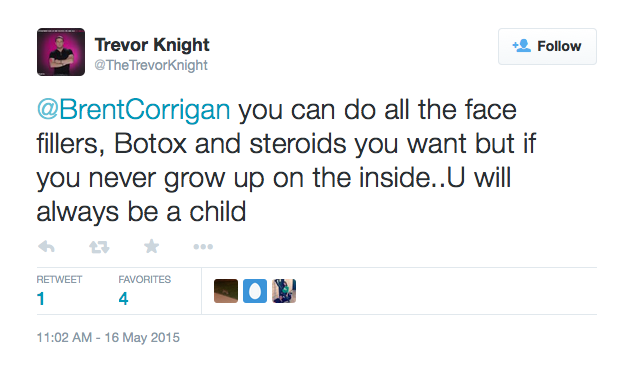
Task: Click the 16 May 2015 date text
Action: coord(142,337)
